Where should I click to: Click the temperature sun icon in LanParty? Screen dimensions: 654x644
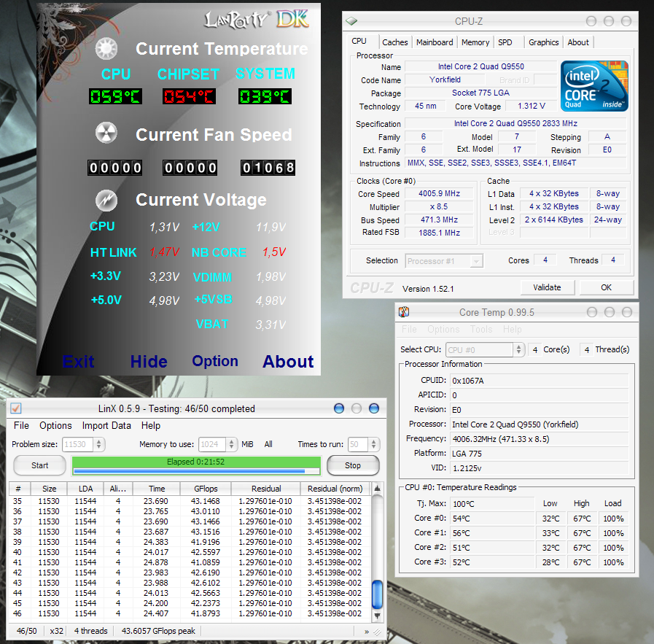coord(106,48)
